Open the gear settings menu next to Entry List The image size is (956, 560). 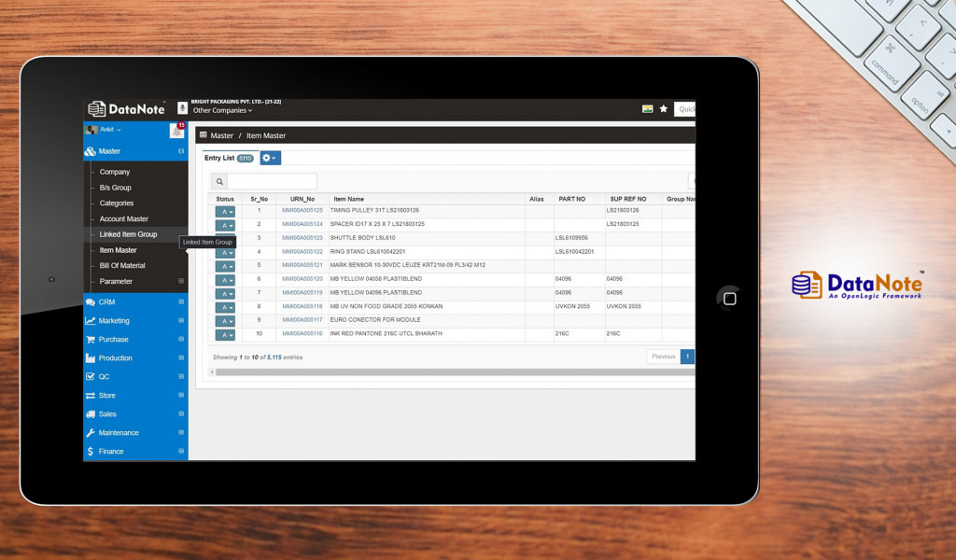coord(269,158)
